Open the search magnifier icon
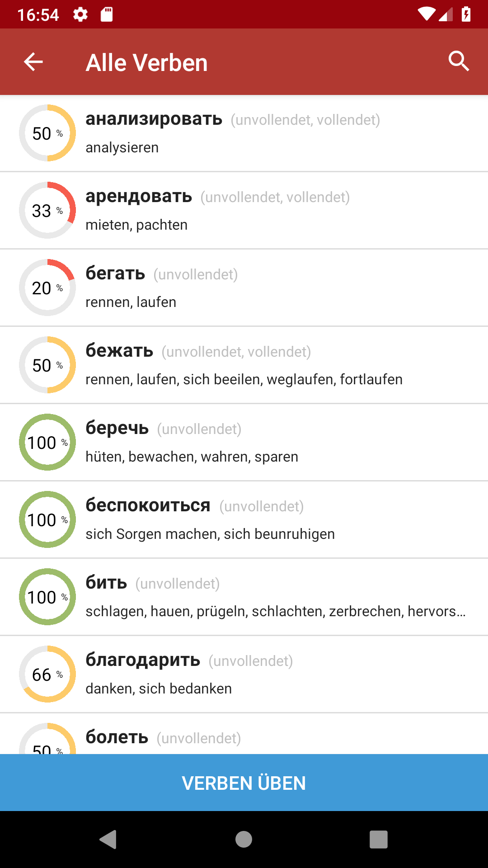Viewport: 488px width, 868px height. pyautogui.click(x=459, y=61)
